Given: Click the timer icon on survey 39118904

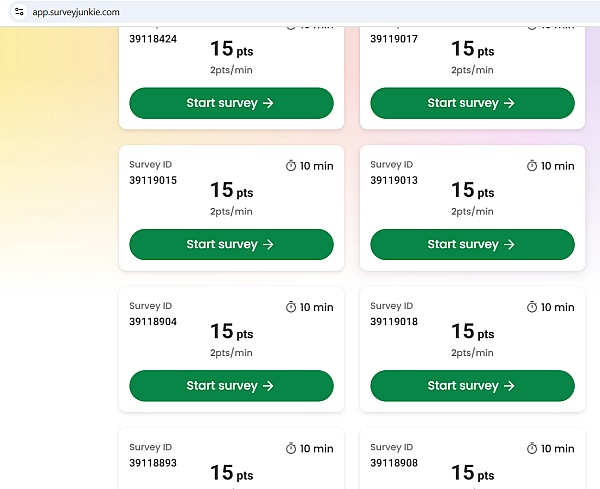Looking at the screenshot, I should coord(291,307).
